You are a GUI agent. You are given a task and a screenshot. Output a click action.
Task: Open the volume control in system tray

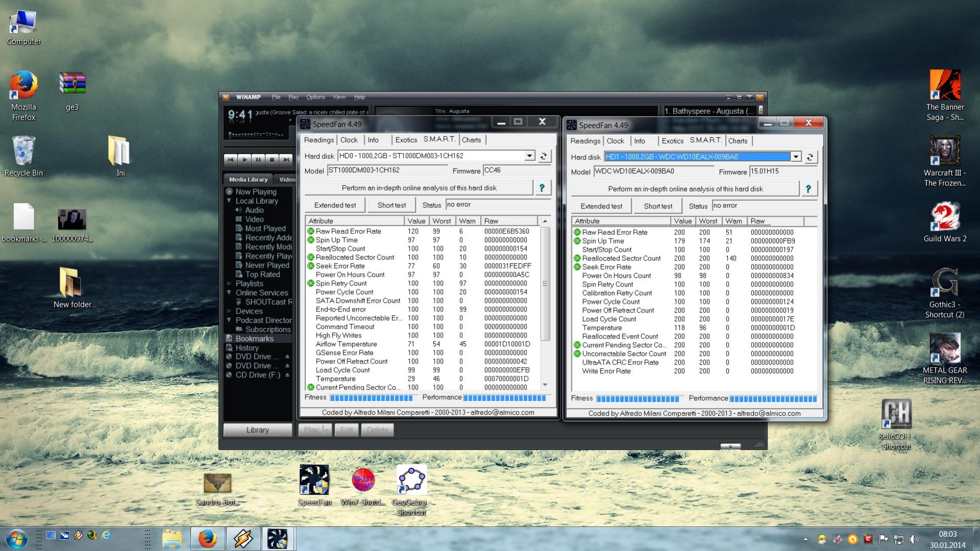(x=914, y=539)
